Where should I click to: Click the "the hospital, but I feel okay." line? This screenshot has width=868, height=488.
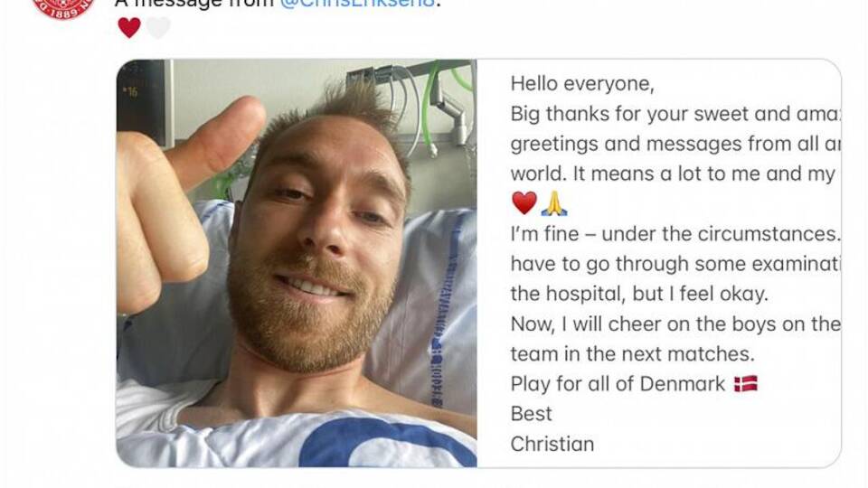tap(639, 294)
